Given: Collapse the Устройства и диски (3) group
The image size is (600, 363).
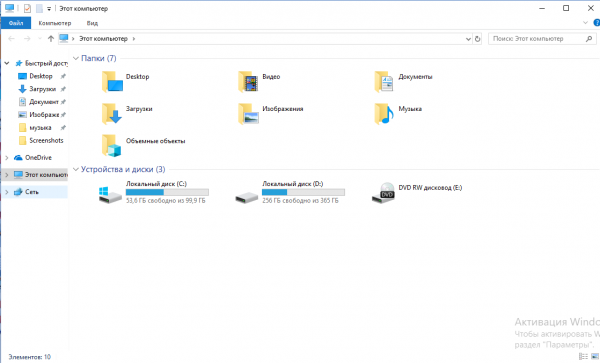Looking at the screenshot, I should 76,169.
